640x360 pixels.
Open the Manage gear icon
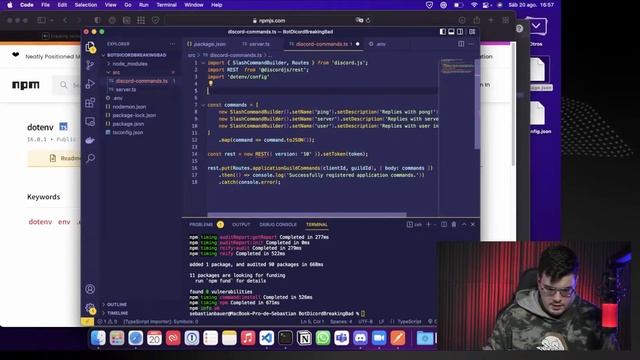90,308
